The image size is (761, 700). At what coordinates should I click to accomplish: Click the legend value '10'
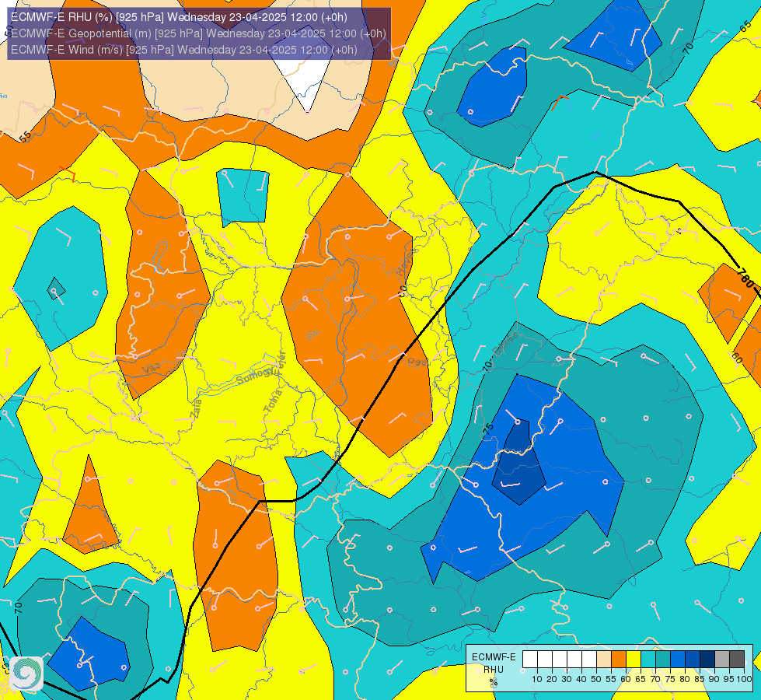pos(537,679)
